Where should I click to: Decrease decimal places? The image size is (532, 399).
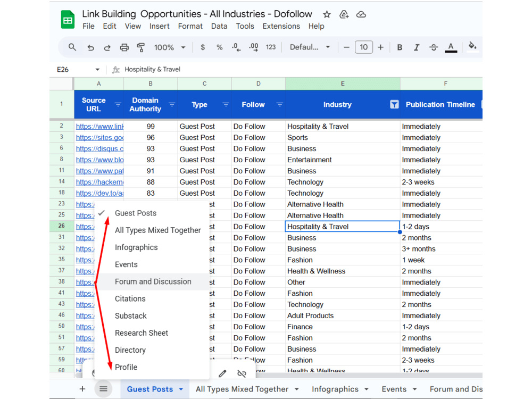(x=236, y=47)
